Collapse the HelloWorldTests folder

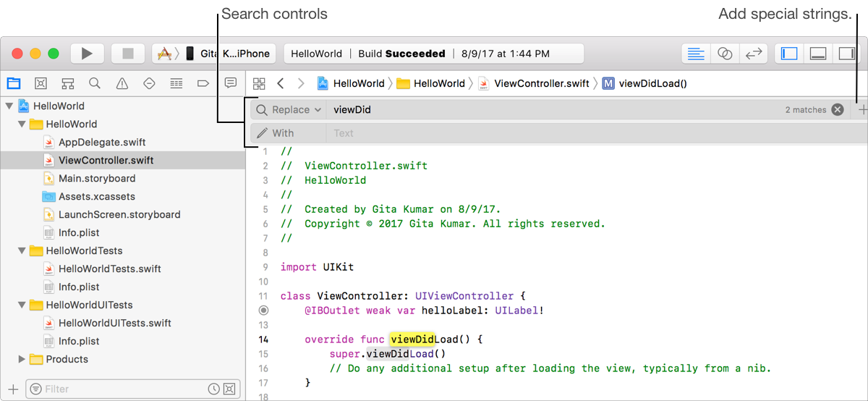pos(22,251)
